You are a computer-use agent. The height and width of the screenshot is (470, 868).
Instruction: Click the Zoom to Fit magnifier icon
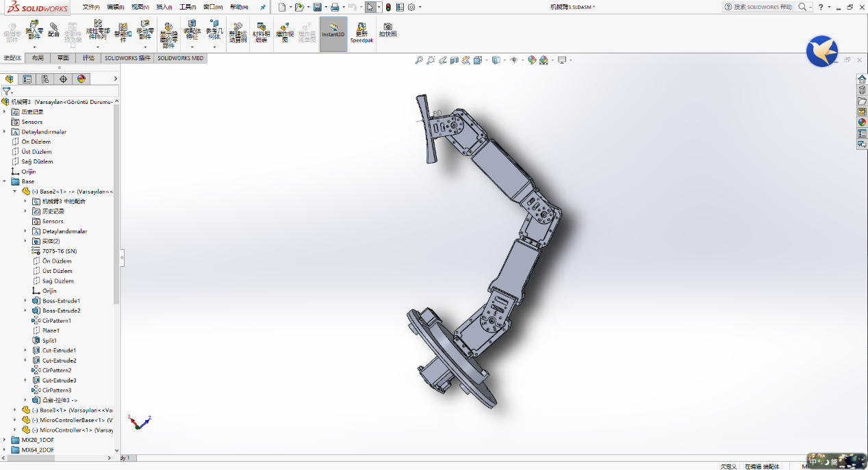[x=419, y=60]
